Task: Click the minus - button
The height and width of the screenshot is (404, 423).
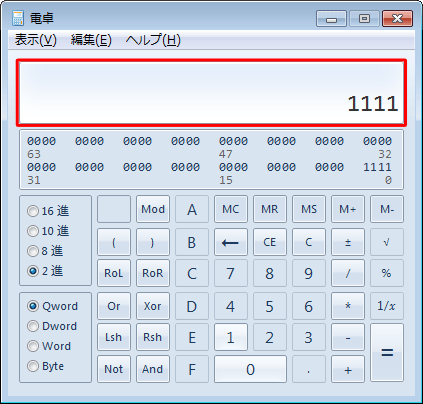Action: click(348, 337)
